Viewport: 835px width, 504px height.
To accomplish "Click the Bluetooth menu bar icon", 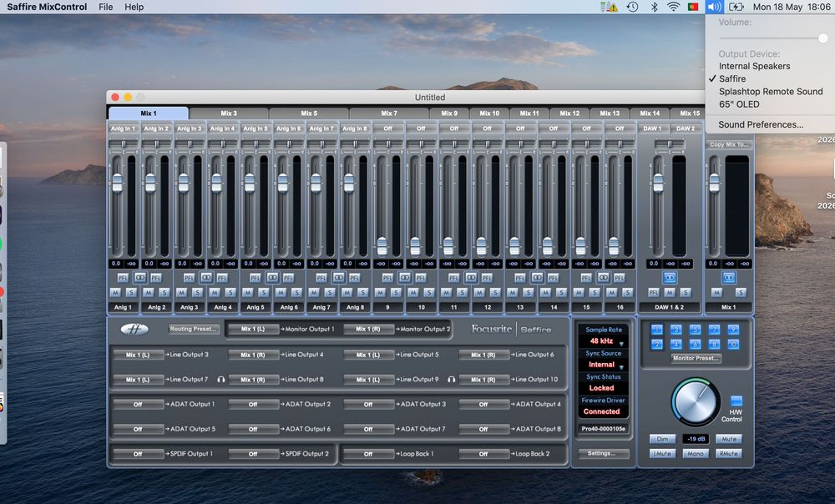I will 655,7.
